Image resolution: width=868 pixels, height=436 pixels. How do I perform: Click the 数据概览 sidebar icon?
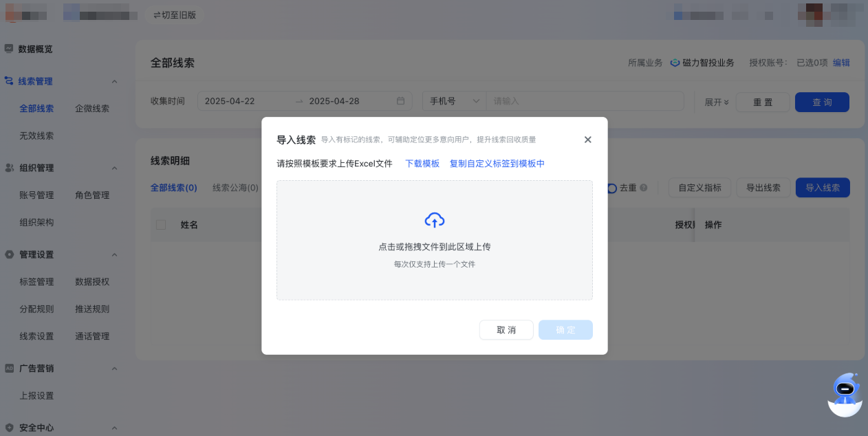[x=8, y=49]
